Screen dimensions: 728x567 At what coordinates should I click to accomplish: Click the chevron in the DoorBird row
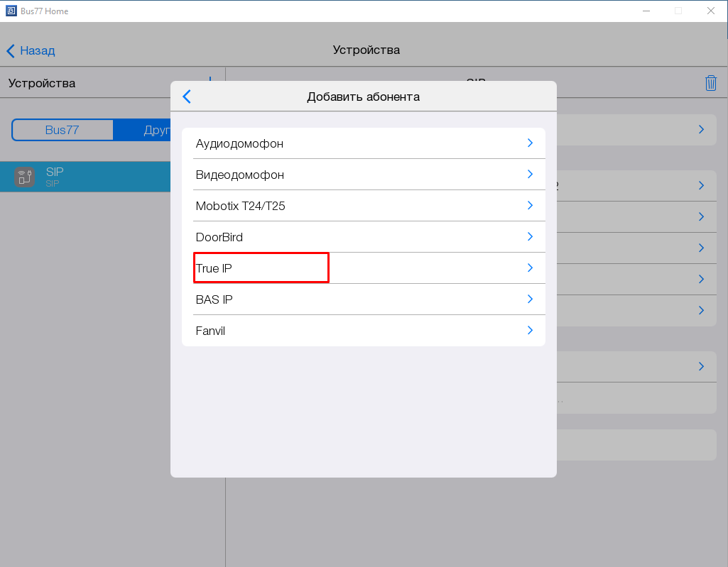[530, 237]
